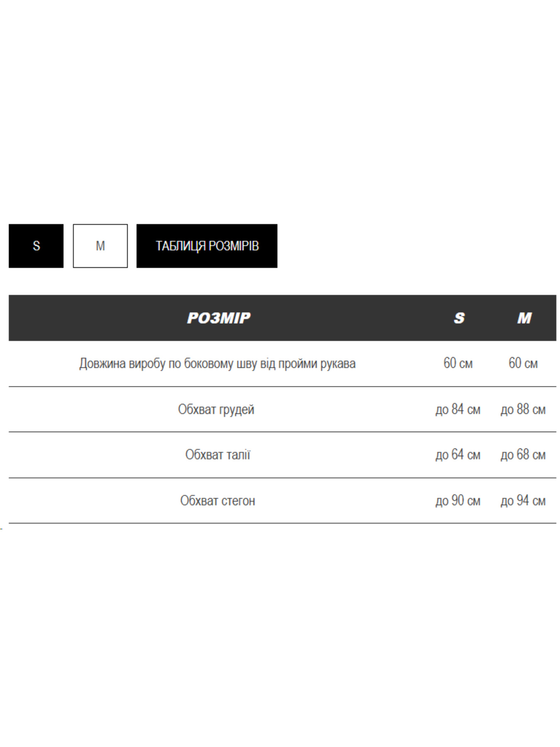Open the ТАБЛИЦЯ РОЗМІРІВ size chart

pos(207,246)
